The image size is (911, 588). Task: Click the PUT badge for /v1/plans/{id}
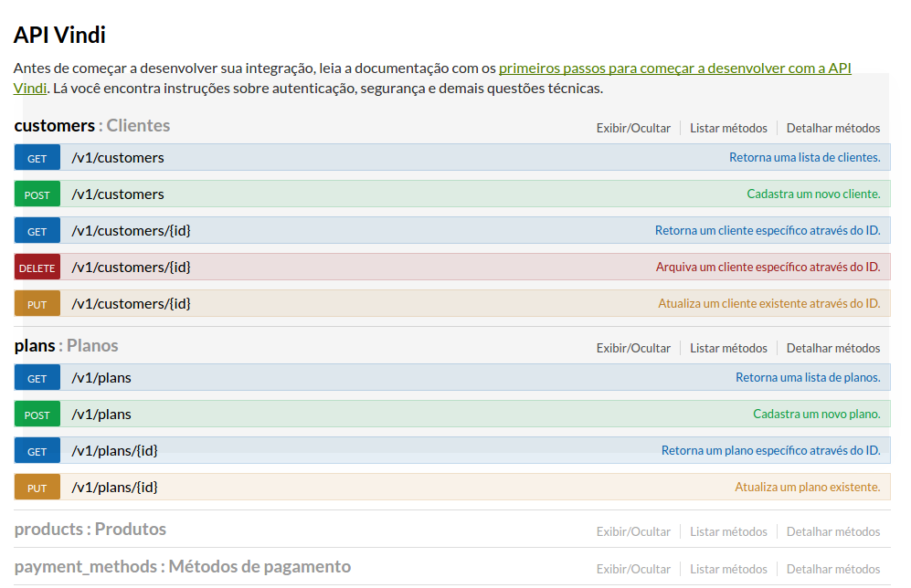point(37,488)
